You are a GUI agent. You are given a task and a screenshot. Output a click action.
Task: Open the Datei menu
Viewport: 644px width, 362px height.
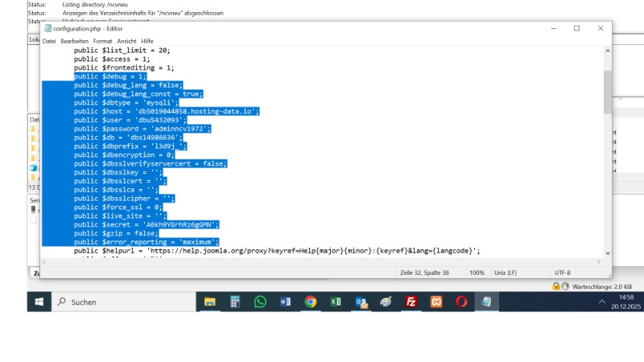click(49, 41)
